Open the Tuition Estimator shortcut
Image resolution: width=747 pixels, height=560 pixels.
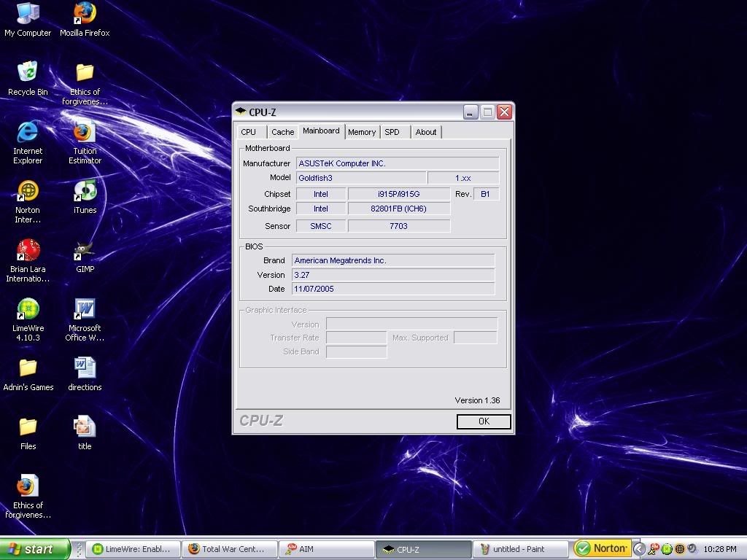[85, 133]
